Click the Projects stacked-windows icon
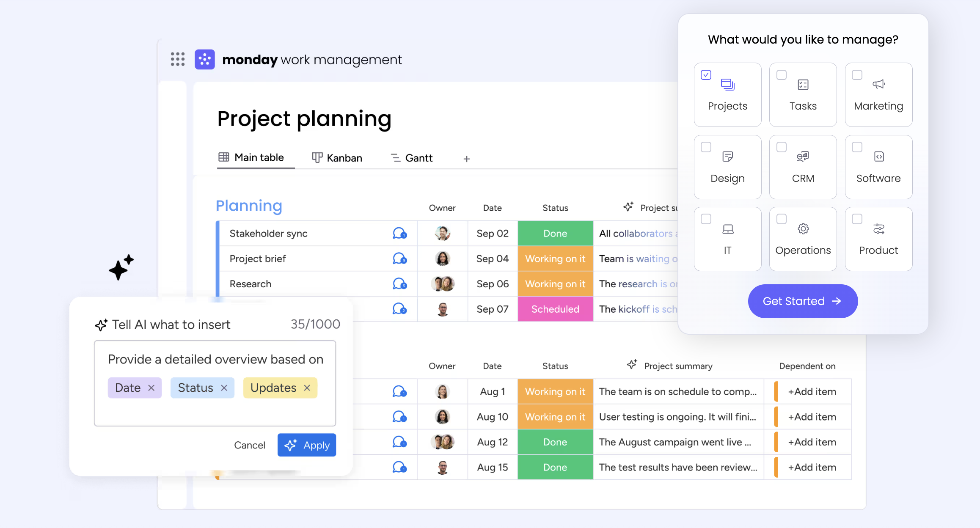980x528 pixels. tap(728, 85)
